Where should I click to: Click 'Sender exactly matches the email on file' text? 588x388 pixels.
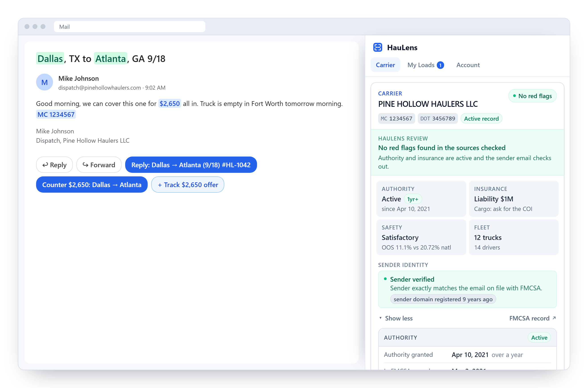[466, 288]
